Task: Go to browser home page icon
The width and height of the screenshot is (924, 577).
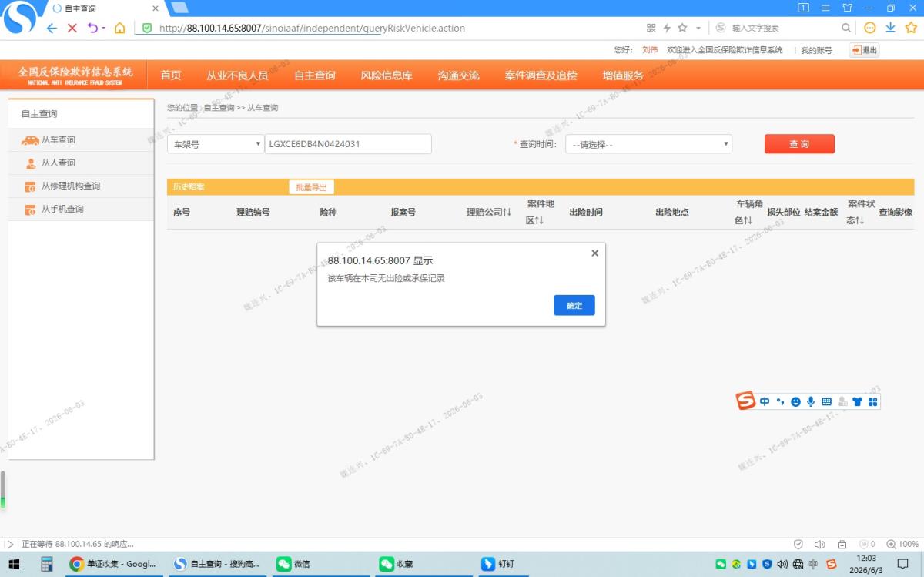Action: [x=120, y=28]
